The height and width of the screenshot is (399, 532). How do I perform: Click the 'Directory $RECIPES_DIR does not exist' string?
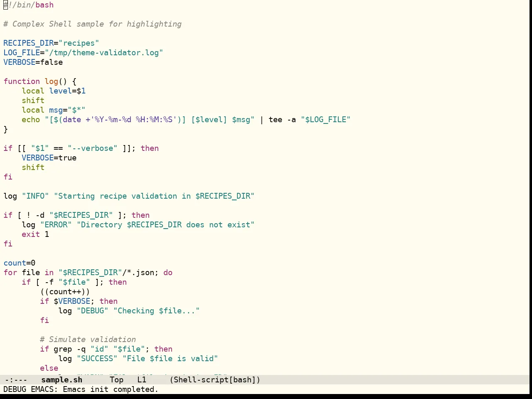165,225
